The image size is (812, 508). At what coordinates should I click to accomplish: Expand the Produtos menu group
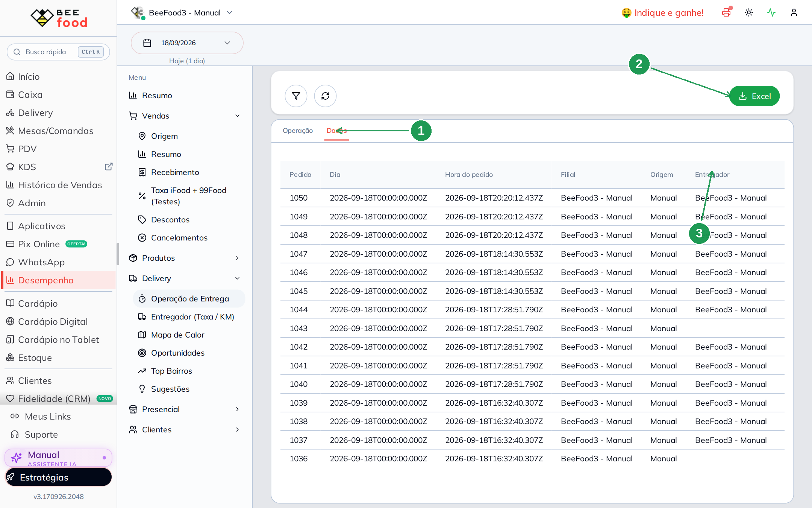(185, 258)
